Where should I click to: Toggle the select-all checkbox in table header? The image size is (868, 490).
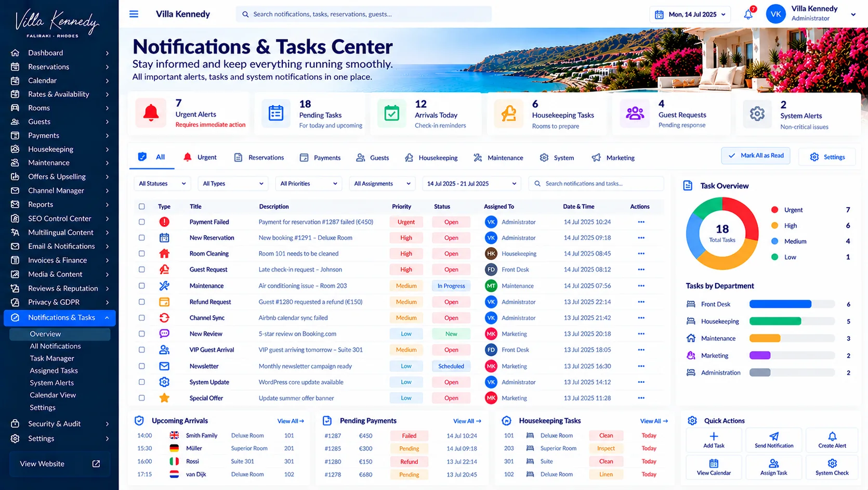(141, 207)
